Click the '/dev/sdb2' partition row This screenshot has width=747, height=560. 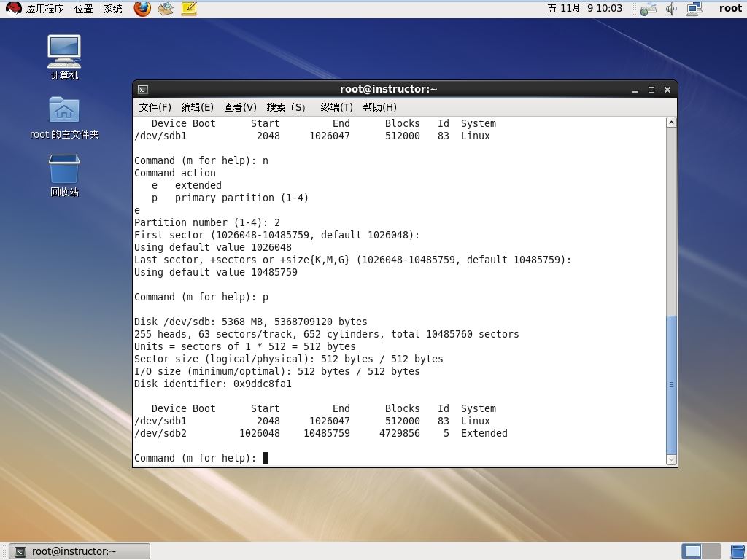321,433
